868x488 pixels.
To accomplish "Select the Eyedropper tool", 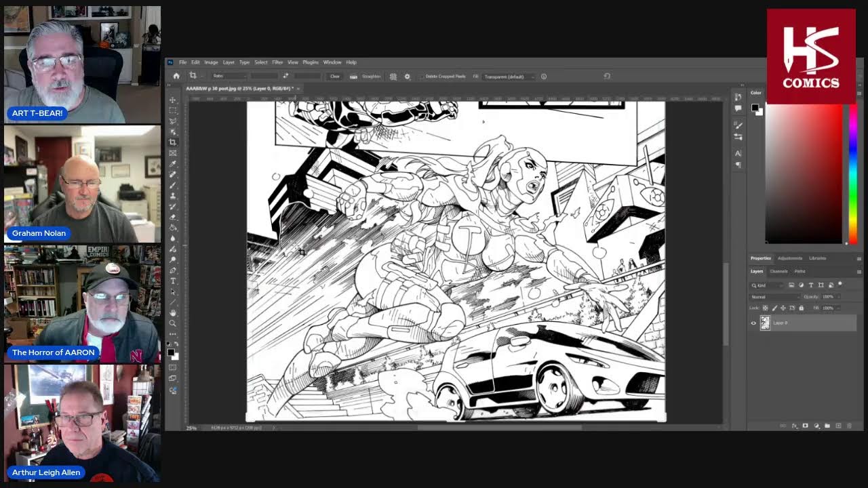I will point(173,163).
